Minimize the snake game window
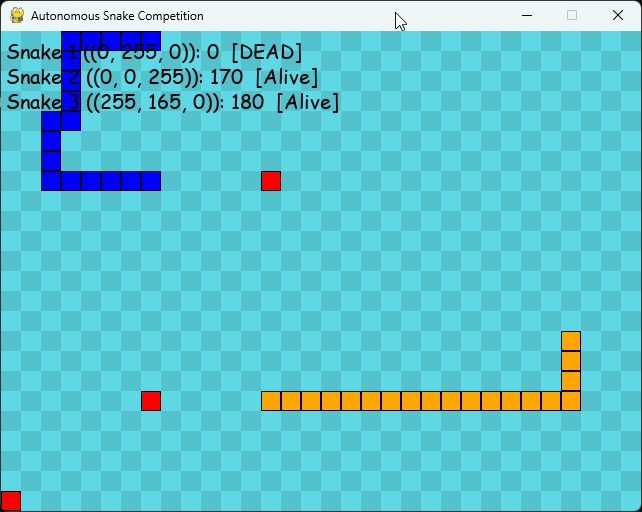The height and width of the screenshot is (512, 642). [x=526, y=16]
